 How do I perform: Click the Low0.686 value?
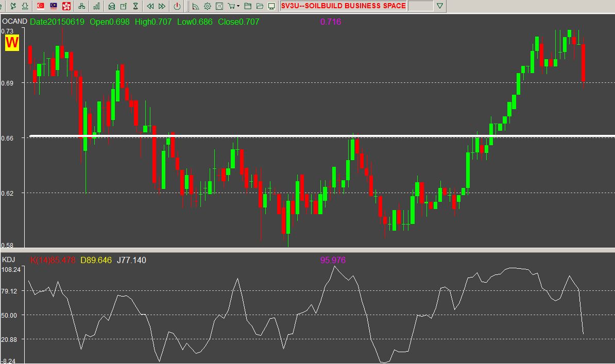[x=195, y=22]
